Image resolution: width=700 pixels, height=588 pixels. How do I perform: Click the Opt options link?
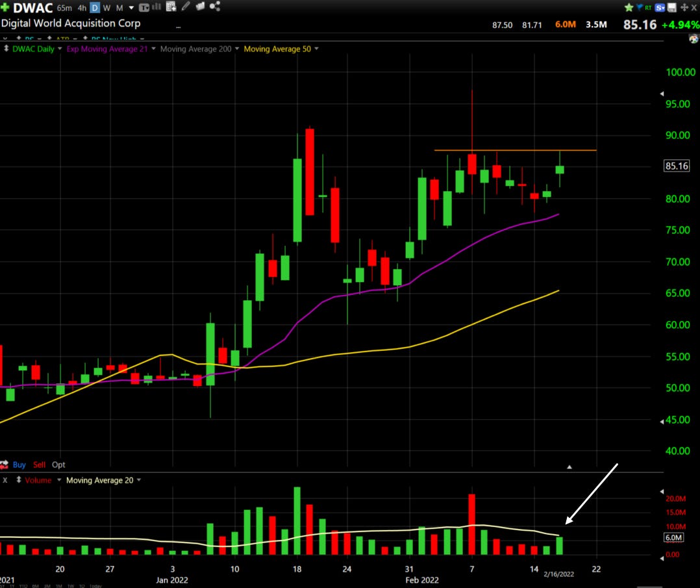(58, 465)
